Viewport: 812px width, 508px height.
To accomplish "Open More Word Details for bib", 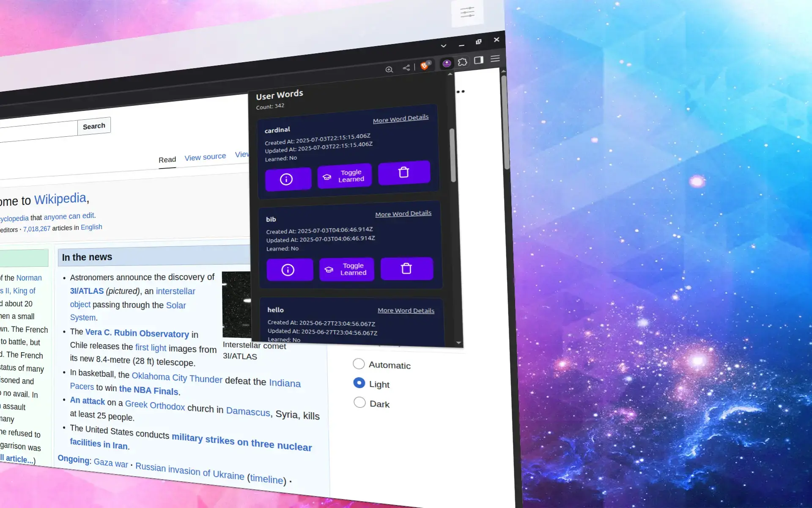I will click(403, 214).
